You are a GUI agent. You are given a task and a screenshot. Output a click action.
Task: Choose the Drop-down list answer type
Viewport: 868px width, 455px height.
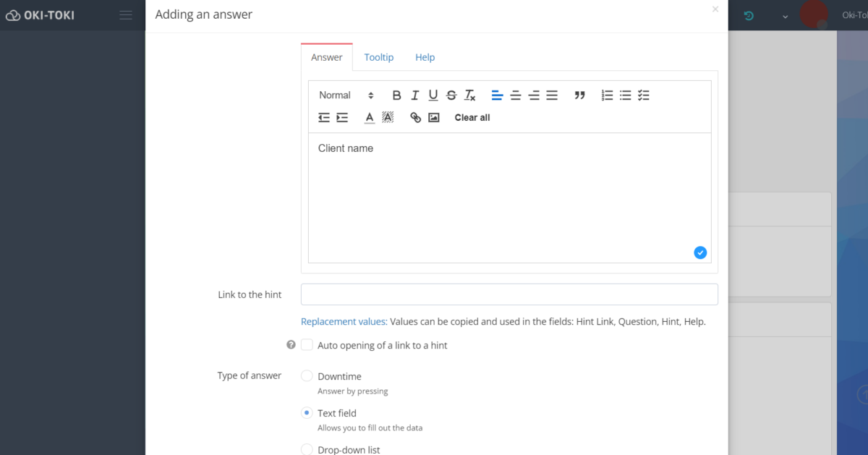tap(307, 449)
